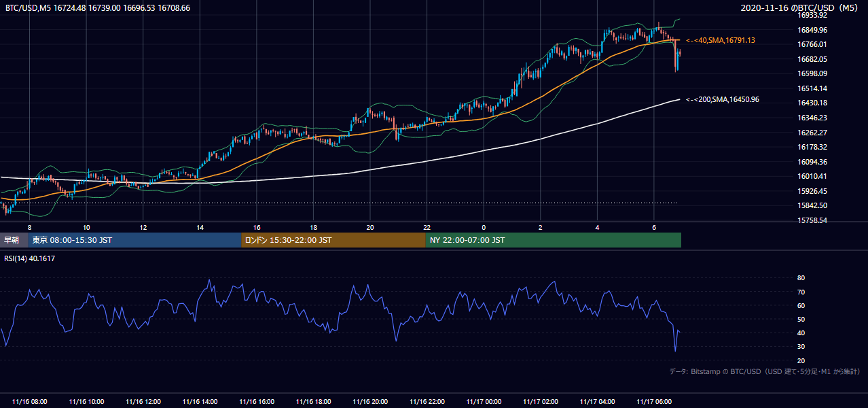Screen dimensions: 868x408
Task: Click RSI axis level 70
Action: click(x=801, y=292)
